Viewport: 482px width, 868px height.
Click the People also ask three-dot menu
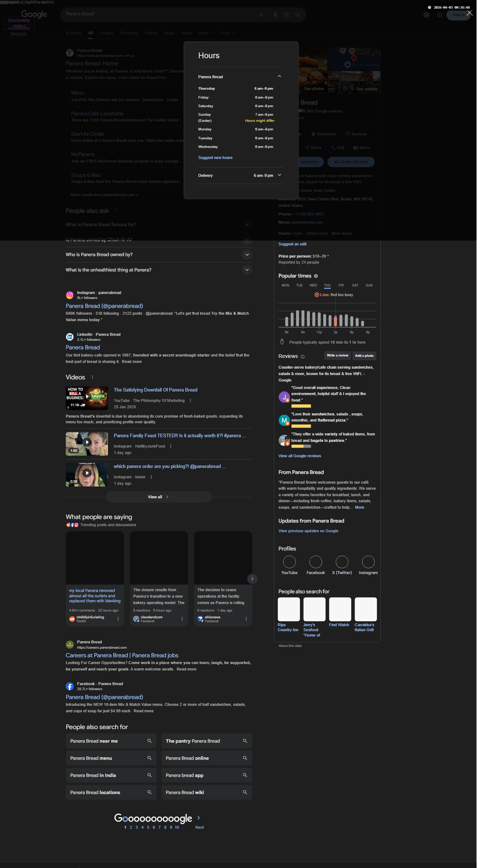click(116, 211)
